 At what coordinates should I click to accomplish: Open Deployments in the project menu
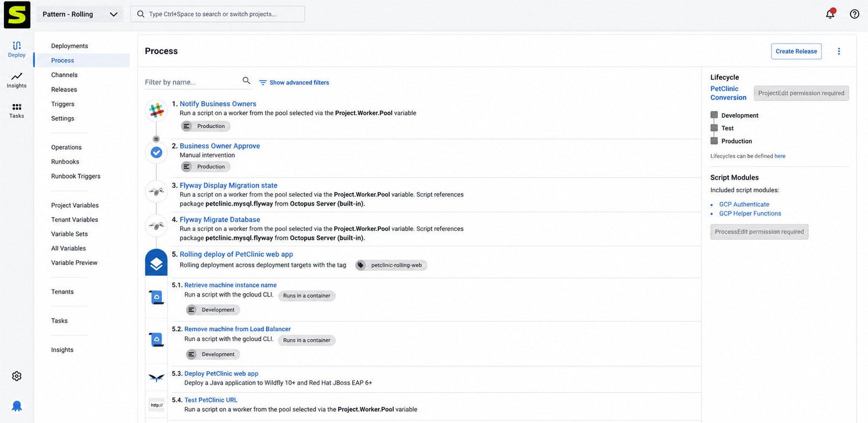click(x=69, y=46)
